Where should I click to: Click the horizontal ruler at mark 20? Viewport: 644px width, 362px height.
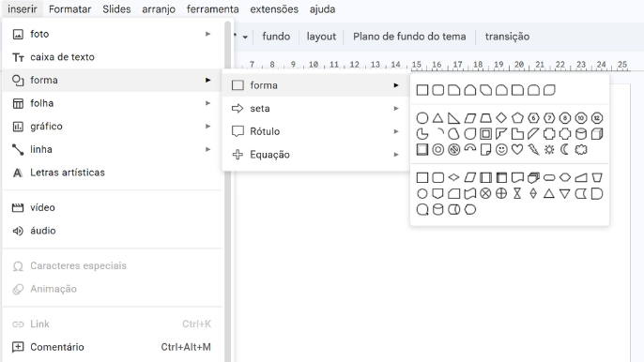click(x=519, y=65)
